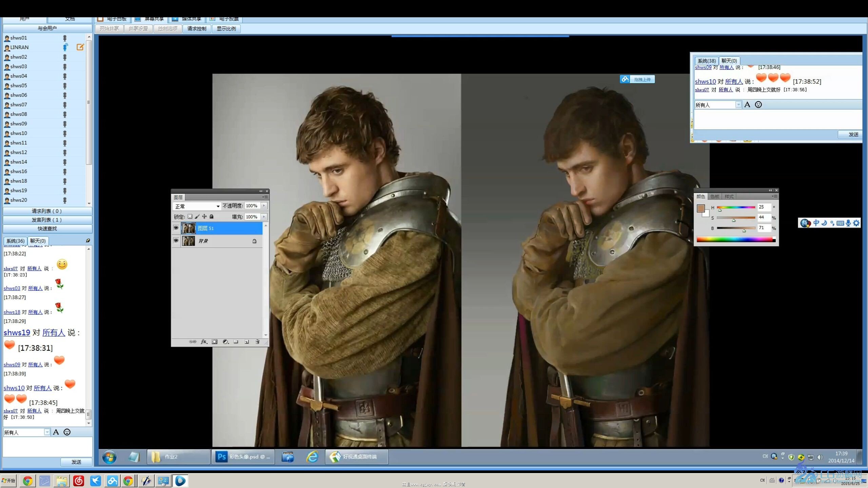Lock transparent pixels in the Layers panel
This screenshot has height=488, width=868.
pyautogui.click(x=190, y=216)
